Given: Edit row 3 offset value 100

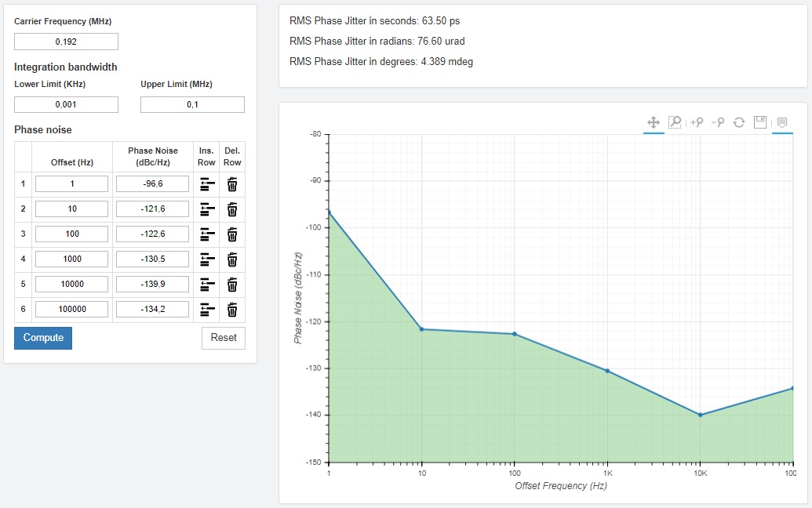Looking at the screenshot, I should tap(72, 234).
